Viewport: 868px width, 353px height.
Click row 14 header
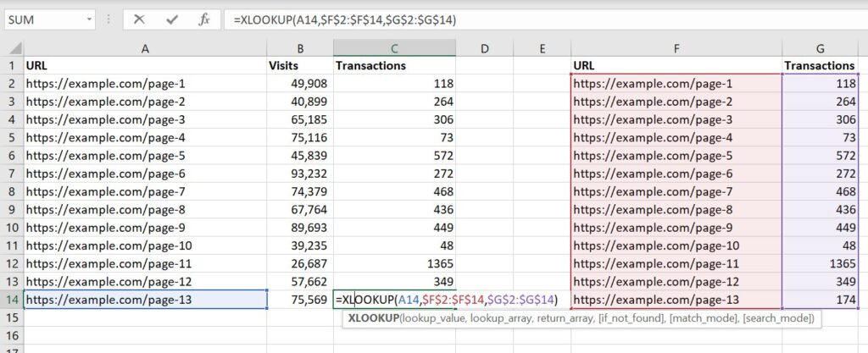12,299
